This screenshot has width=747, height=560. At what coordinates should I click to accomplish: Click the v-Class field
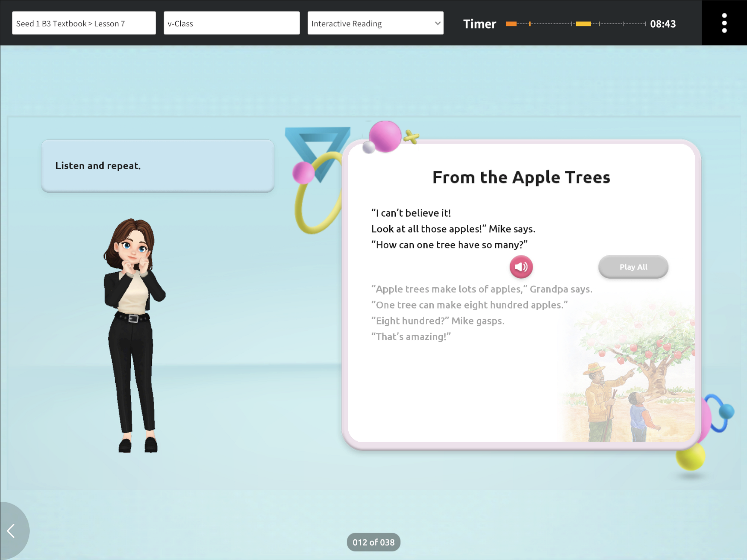232,23
